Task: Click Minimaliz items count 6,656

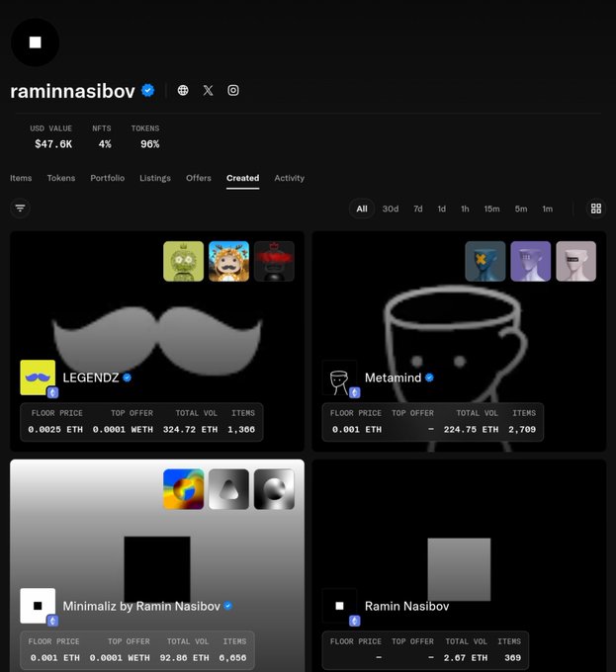Action: [232, 658]
